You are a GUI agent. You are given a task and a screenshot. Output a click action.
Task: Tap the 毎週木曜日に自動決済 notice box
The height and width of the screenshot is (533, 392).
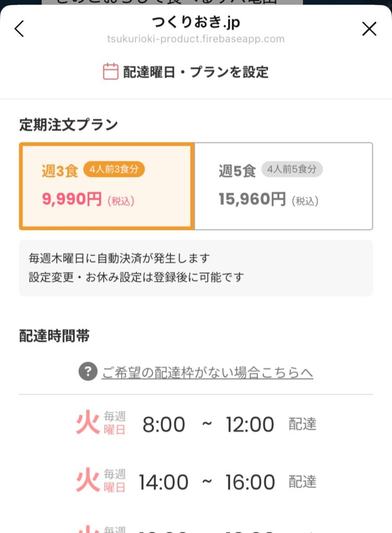[x=196, y=268]
